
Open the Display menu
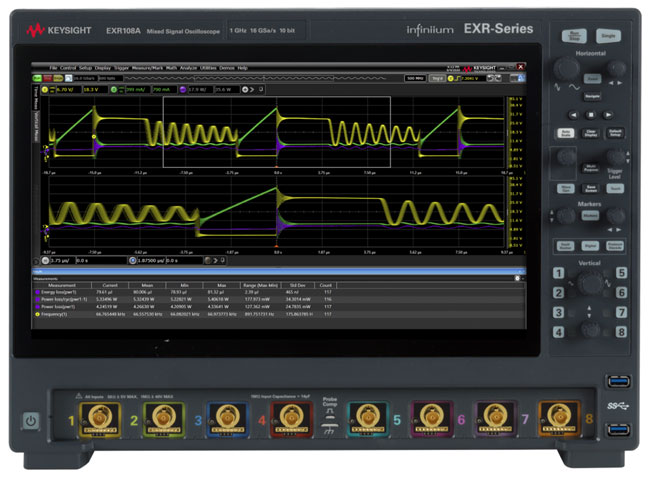click(102, 68)
